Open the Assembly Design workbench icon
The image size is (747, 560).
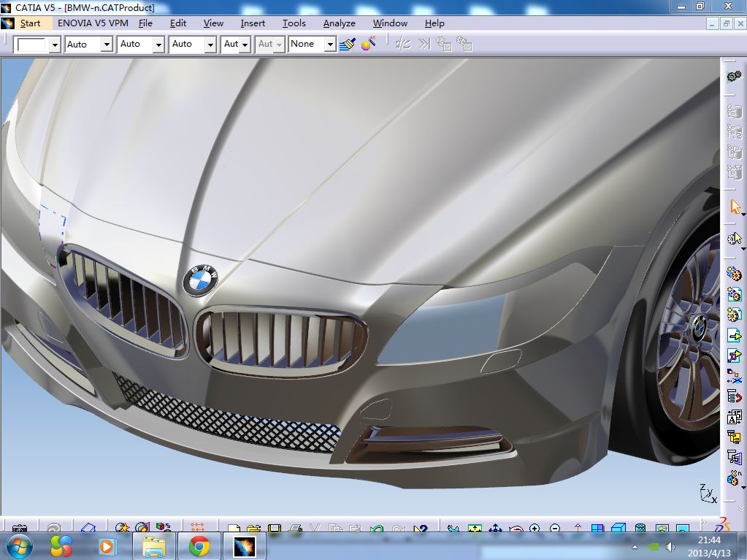(734, 76)
